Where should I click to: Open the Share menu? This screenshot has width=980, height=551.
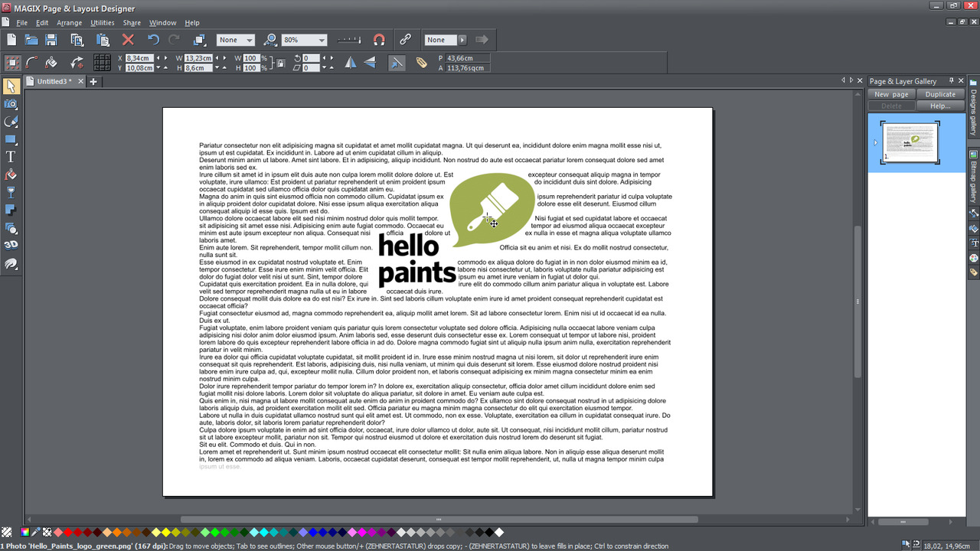click(x=132, y=23)
